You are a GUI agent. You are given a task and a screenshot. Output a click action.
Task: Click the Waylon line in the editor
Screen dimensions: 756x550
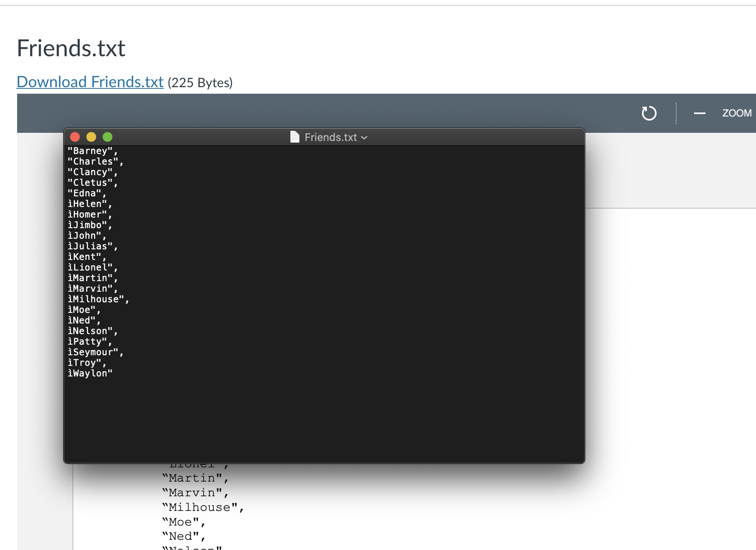pyautogui.click(x=90, y=374)
